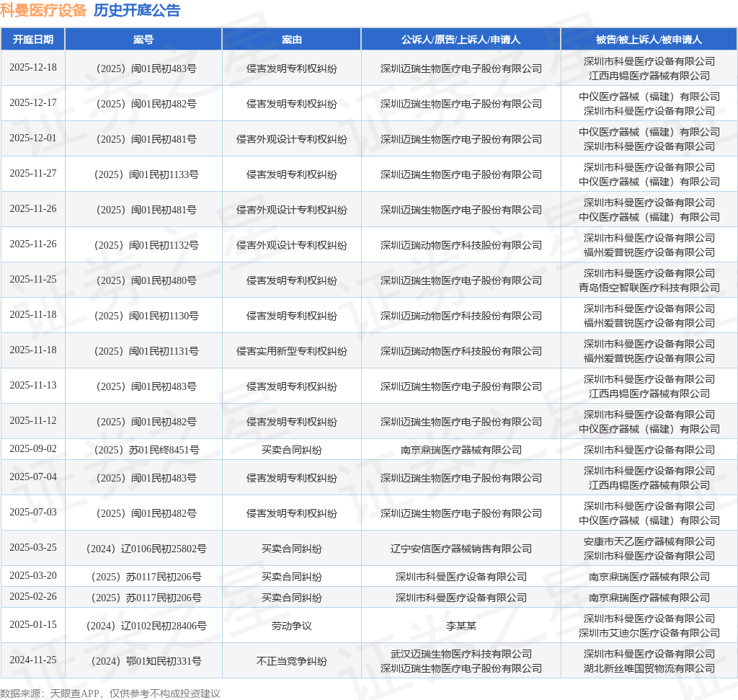The width and height of the screenshot is (738, 700).
Task: Click the 历史开庭公告 heading
Action: click(x=137, y=10)
